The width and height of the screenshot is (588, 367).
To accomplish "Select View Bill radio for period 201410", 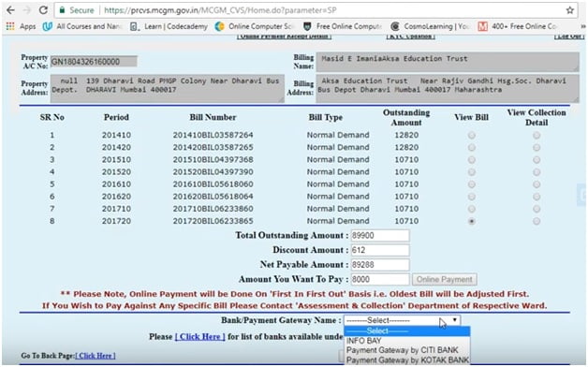I will (471, 136).
